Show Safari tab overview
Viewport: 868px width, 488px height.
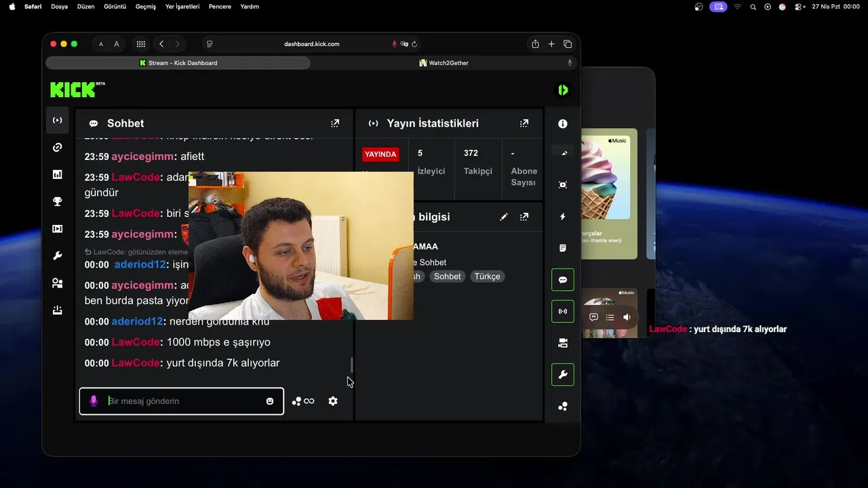coord(568,44)
